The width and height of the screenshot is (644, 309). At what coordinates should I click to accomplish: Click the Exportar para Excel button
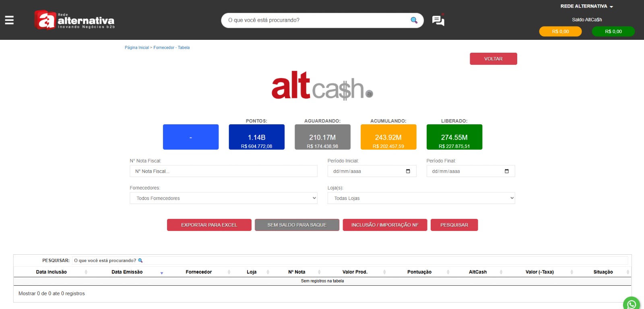(x=209, y=225)
